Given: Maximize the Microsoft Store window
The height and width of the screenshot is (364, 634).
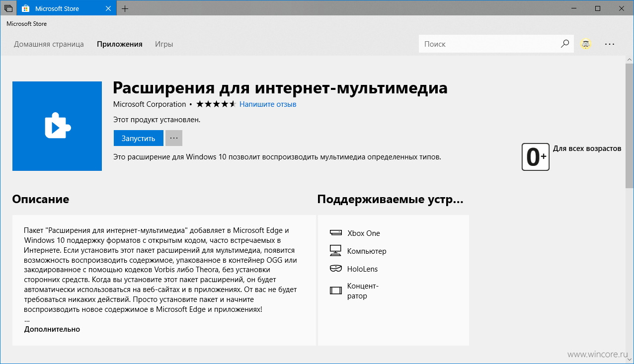Looking at the screenshot, I should [598, 8].
